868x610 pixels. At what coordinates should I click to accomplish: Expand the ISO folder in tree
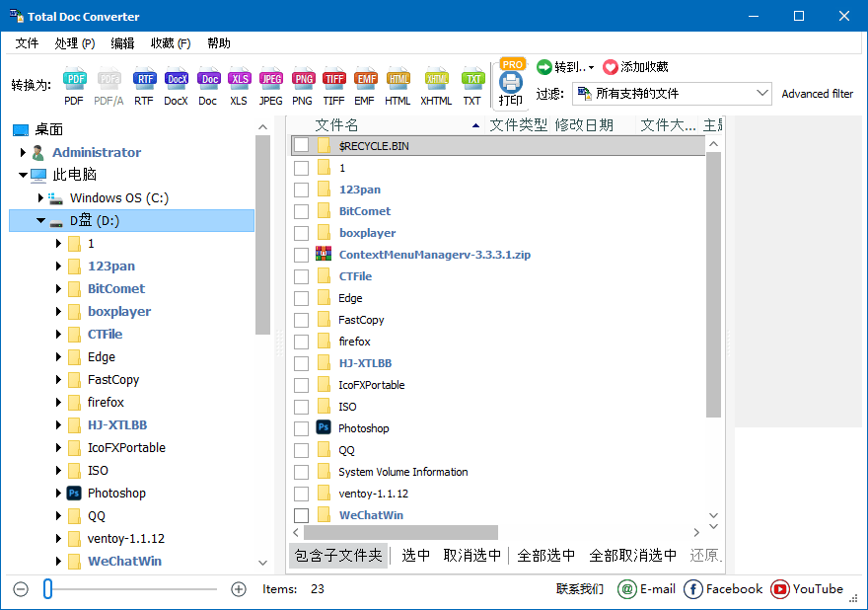pos(58,471)
